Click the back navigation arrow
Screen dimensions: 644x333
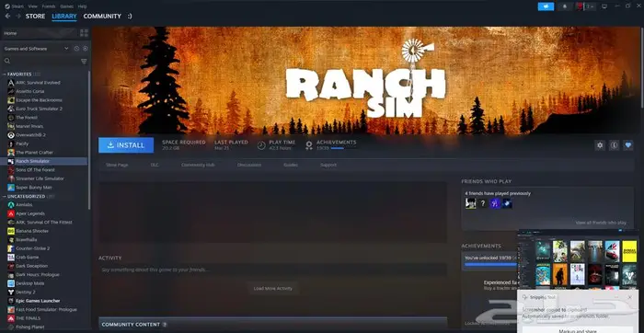[x=7, y=16]
